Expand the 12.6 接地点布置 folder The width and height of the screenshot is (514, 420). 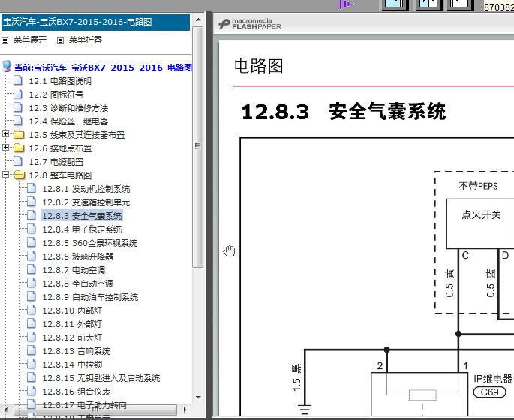5,148
